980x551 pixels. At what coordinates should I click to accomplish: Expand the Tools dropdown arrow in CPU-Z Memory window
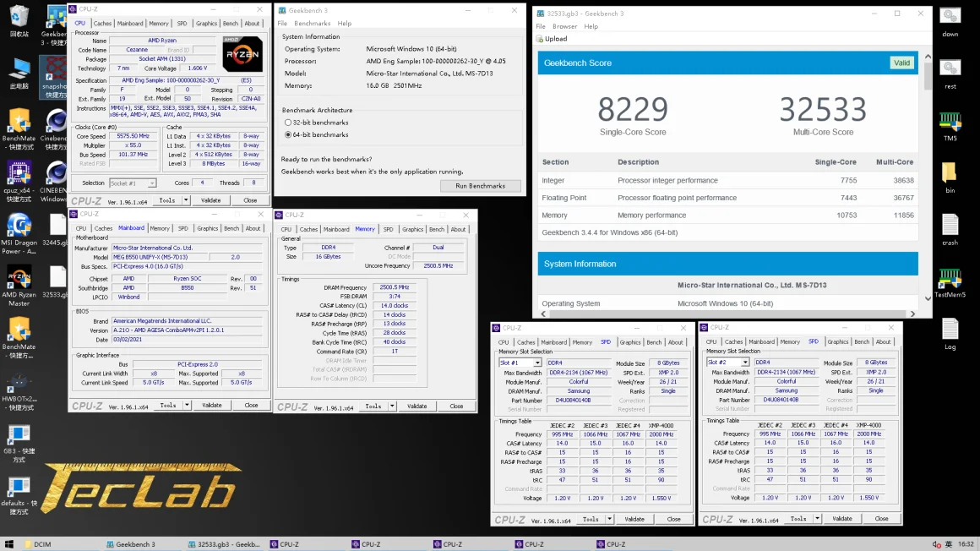click(x=392, y=406)
